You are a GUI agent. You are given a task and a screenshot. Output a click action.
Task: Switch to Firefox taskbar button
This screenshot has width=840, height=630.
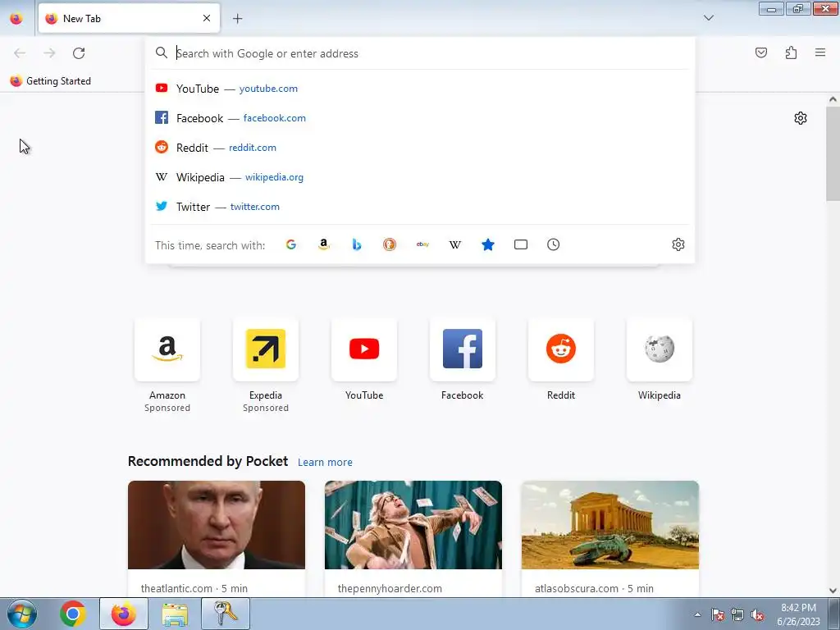124,614
